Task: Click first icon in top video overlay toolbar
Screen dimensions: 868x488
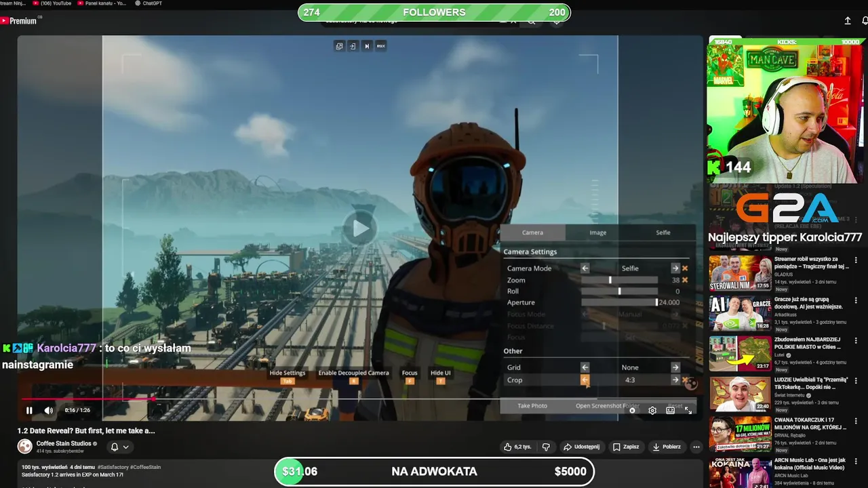Action: [x=339, y=46]
